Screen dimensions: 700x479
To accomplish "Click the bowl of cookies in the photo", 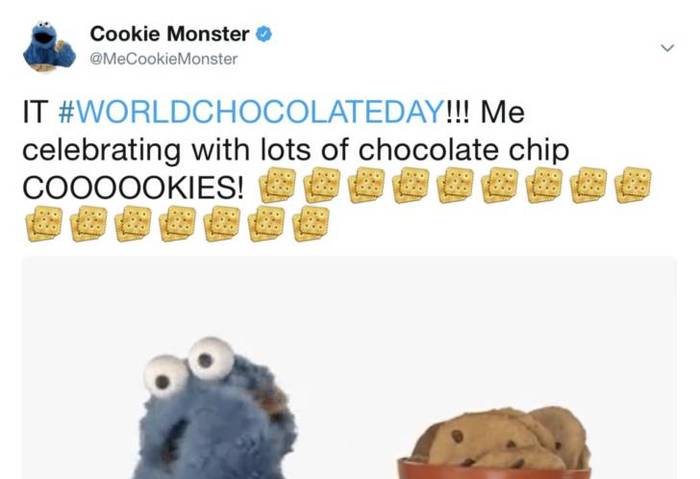I will tap(495, 443).
